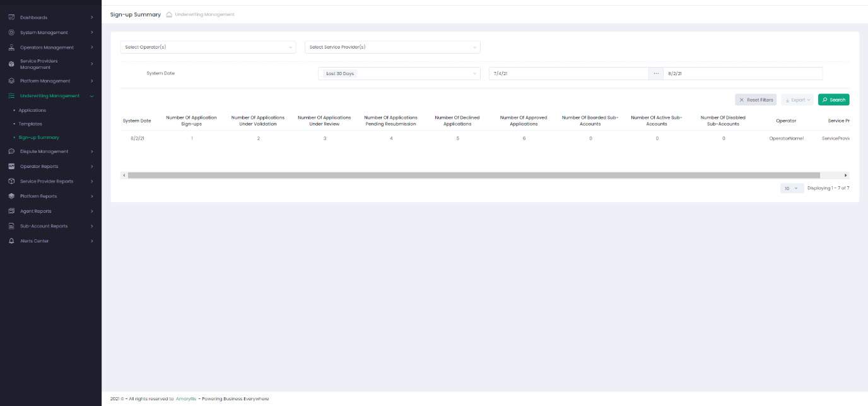Expand the Last 30 Days date range dropdown

tap(399, 74)
